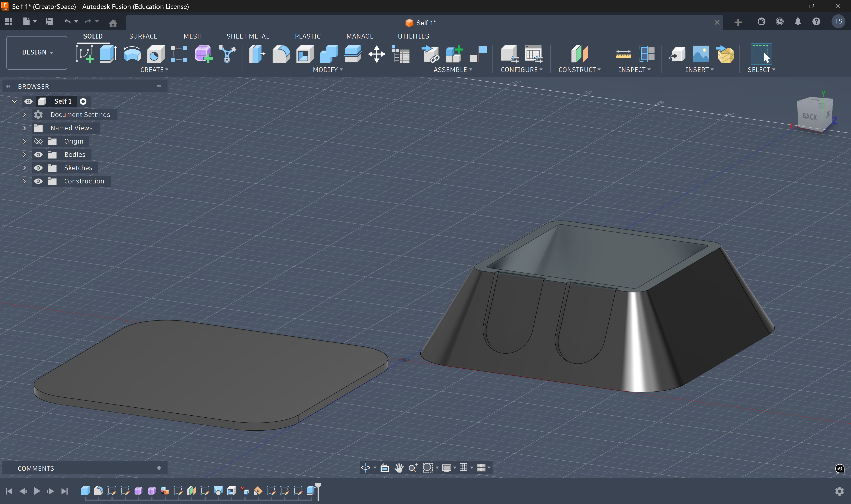Image resolution: width=851 pixels, height=504 pixels.
Task: Select the Create Form tool
Action: point(203,54)
